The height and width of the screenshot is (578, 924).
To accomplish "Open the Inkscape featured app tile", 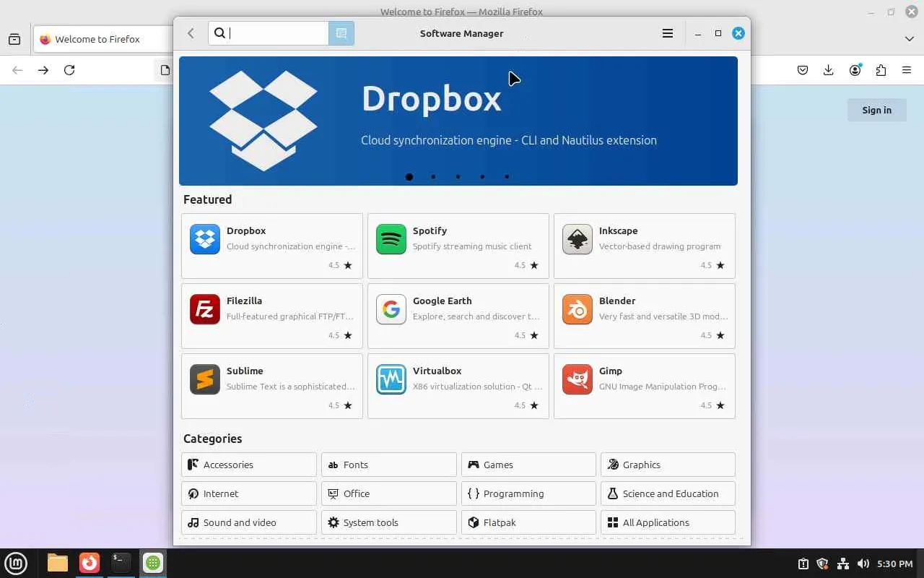I will click(645, 246).
